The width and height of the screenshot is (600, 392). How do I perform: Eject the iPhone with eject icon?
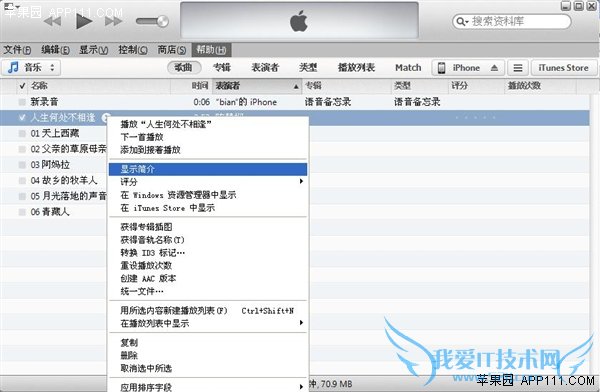(x=494, y=68)
